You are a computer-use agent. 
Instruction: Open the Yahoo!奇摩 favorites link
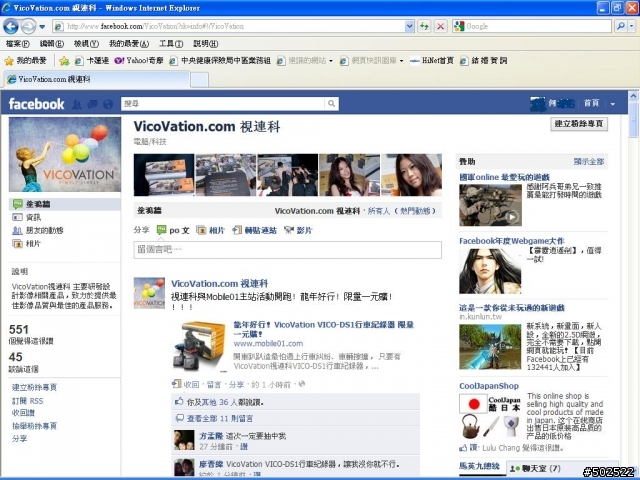pyautogui.click(x=139, y=61)
